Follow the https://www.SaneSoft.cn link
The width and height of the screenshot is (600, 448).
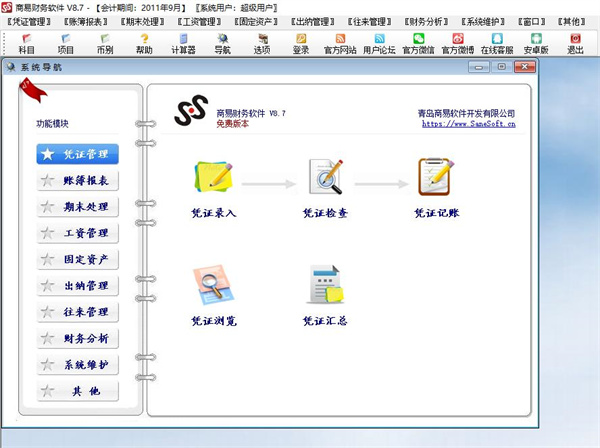tap(468, 124)
